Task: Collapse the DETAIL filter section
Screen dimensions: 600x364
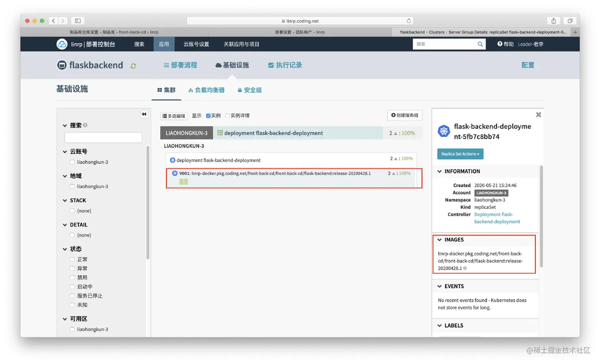Action: click(65, 225)
